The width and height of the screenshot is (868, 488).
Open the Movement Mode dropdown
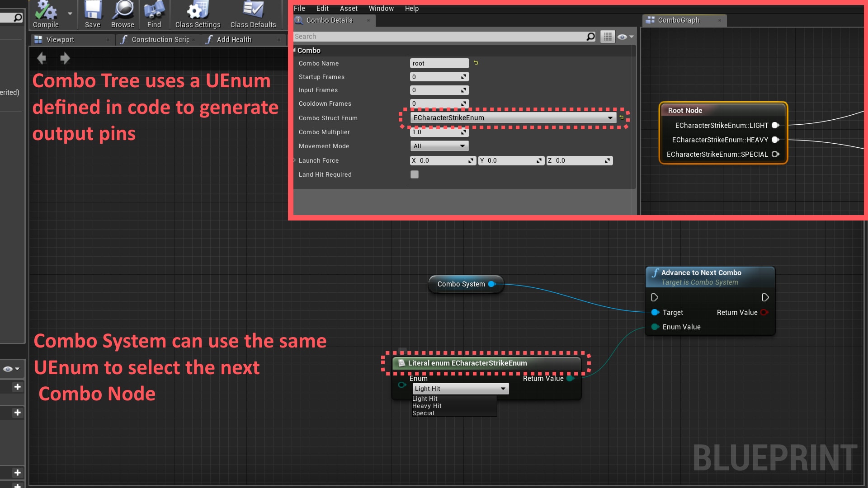(x=462, y=145)
